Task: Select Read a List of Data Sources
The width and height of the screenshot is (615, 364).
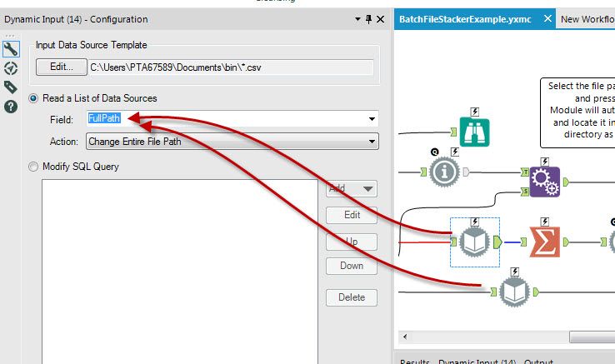Action: (33, 98)
